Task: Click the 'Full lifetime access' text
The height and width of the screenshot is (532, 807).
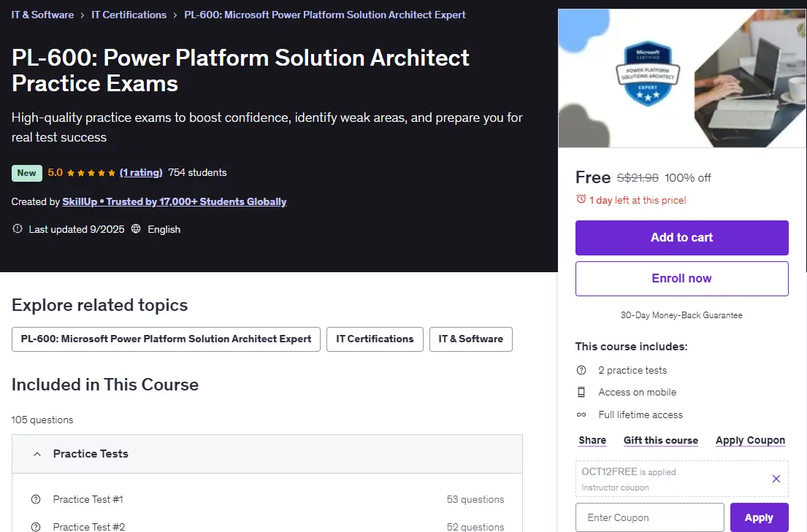Action: pos(640,415)
